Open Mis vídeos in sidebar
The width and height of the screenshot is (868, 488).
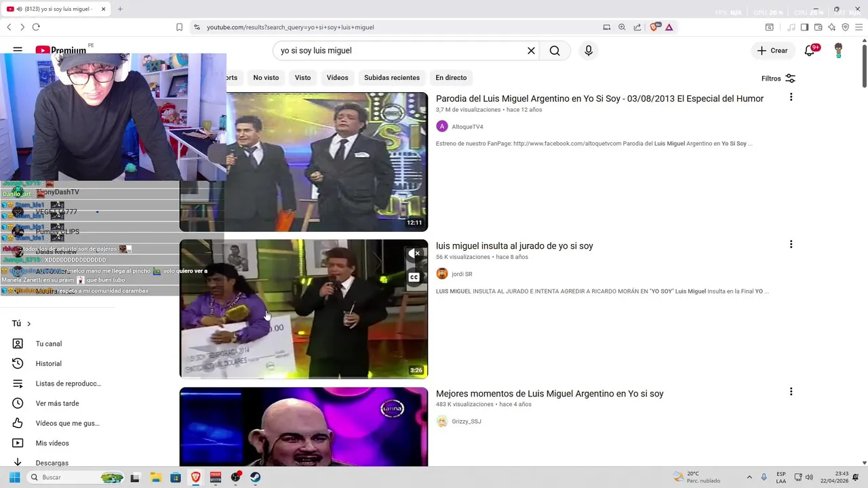(x=52, y=443)
